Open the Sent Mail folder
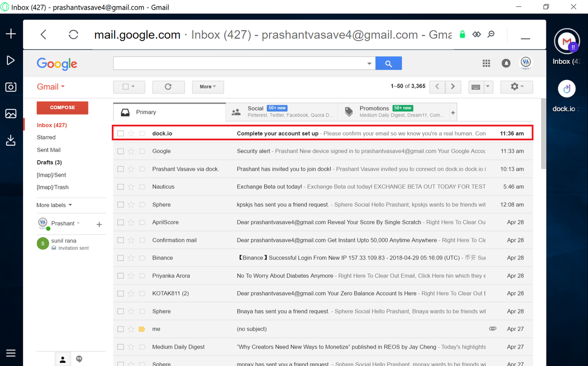Screen dimensions: 588x366 point(49,150)
